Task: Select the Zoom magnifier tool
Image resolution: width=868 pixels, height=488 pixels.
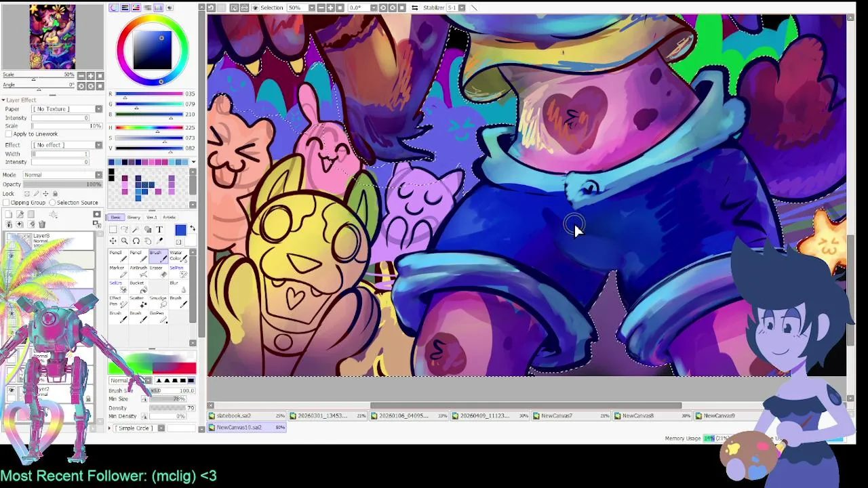Action: 125,241
